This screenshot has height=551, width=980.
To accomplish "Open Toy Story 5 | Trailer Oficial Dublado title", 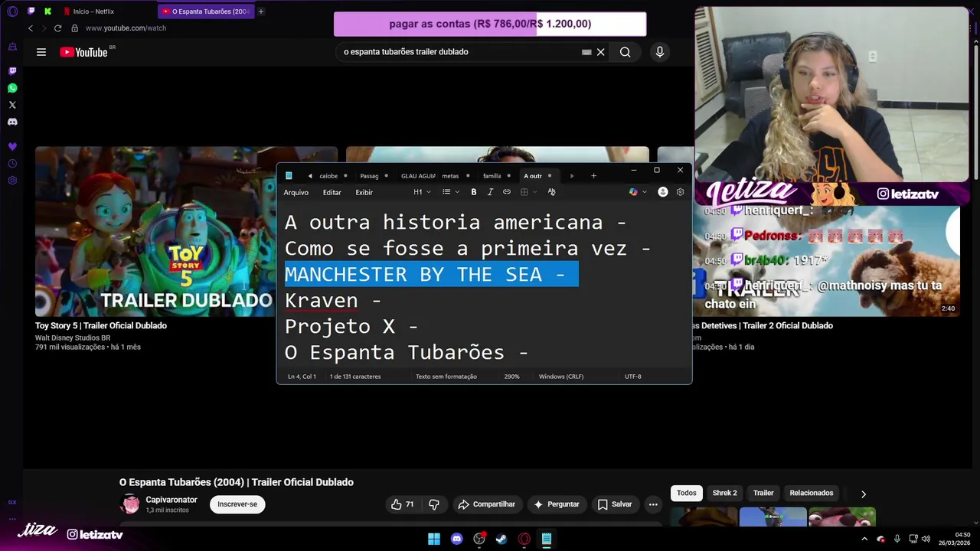I will coord(101,325).
